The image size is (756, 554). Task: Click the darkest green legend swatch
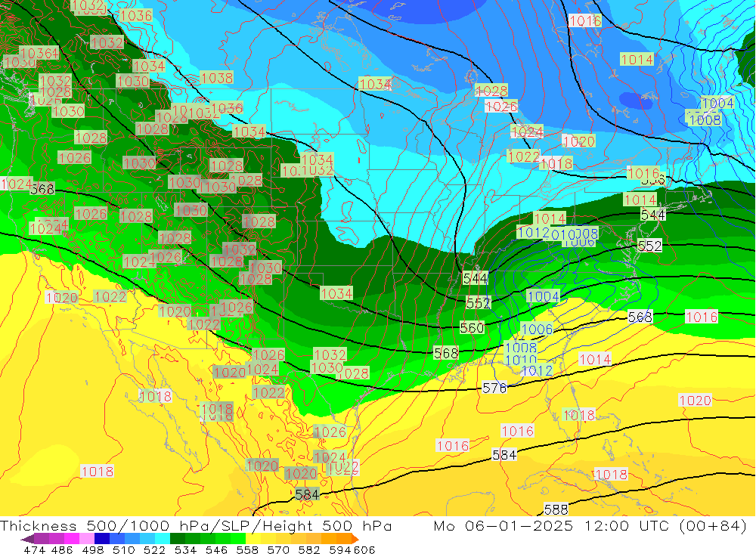pos(178,539)
